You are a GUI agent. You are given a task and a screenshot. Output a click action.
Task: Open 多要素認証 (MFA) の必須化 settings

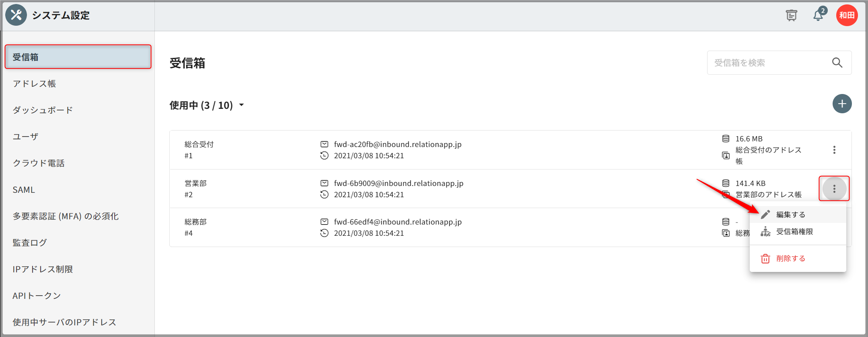[x=66, y=216]
